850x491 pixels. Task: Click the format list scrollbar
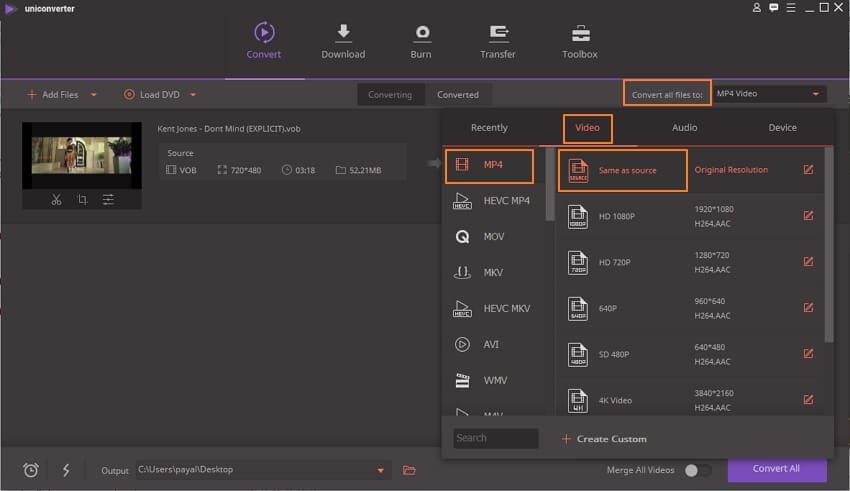click(x=550, y=184)
